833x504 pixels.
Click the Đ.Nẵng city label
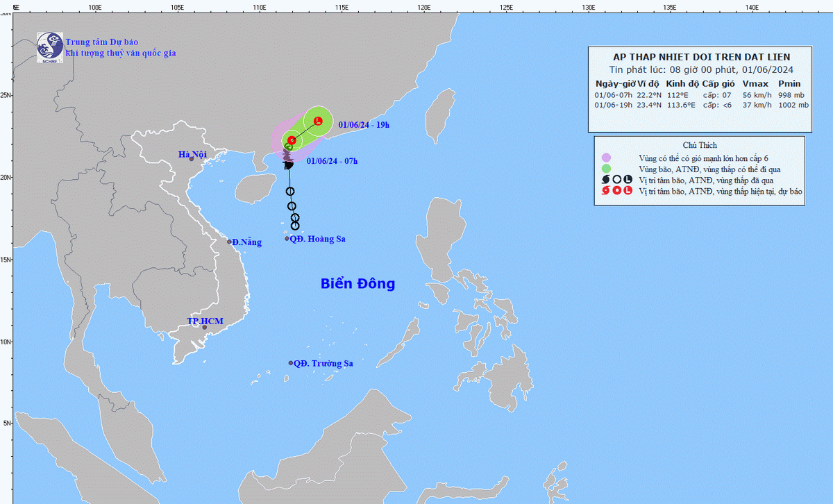[246, 242]
